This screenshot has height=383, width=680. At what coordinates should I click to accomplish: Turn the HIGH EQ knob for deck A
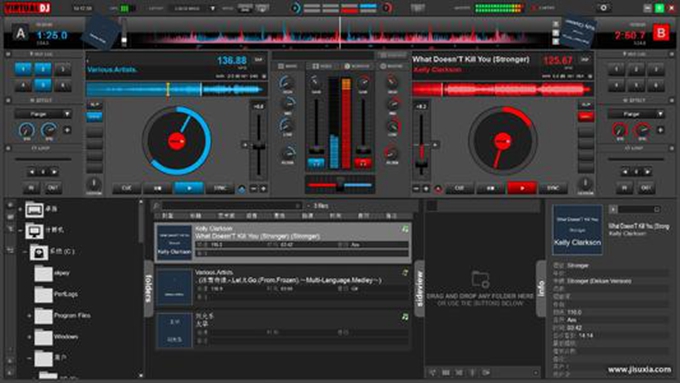(x=287, y=82)
